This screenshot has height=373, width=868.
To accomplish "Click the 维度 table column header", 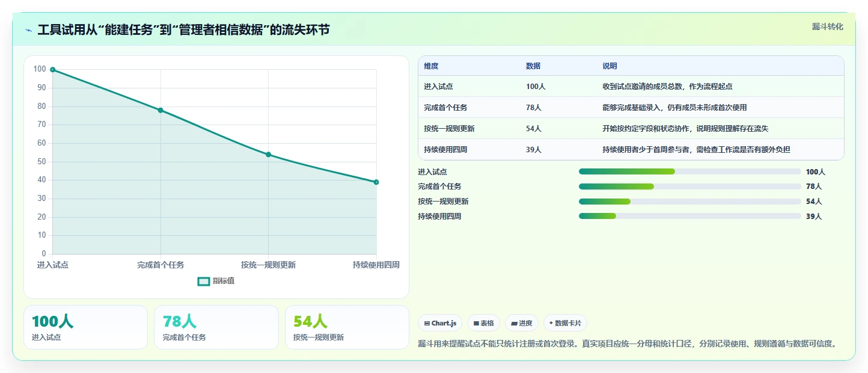I will point(431,66).
